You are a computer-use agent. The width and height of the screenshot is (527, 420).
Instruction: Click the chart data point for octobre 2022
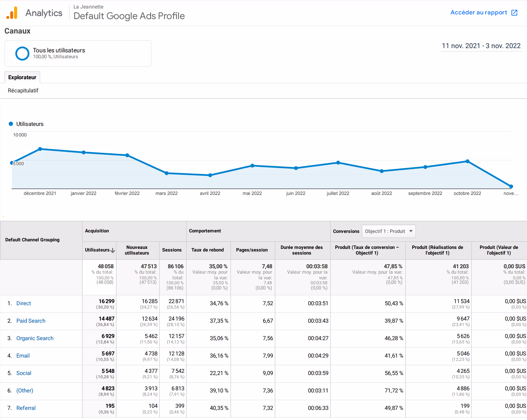[x=467, y=161]
